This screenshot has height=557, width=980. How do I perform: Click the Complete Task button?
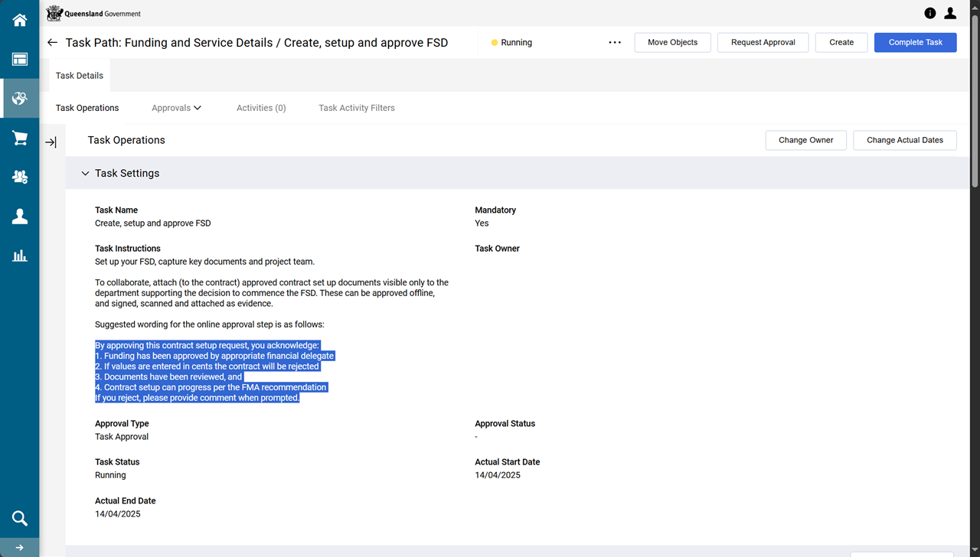(915, 43)
